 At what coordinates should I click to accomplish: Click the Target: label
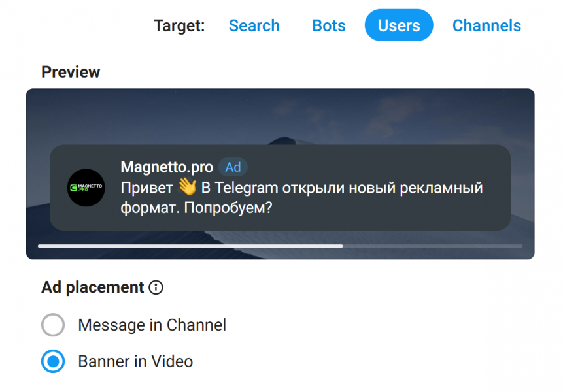(179, 26)
